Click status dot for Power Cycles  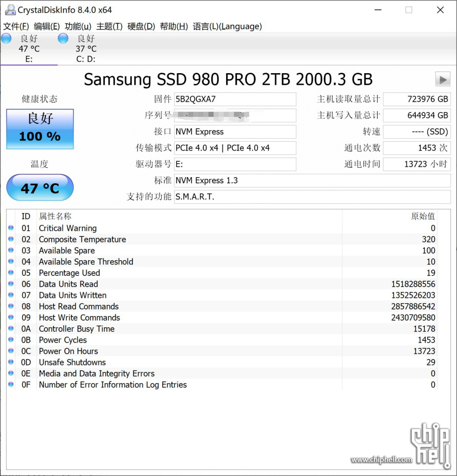pyautogui.click(x=11, y=340)
